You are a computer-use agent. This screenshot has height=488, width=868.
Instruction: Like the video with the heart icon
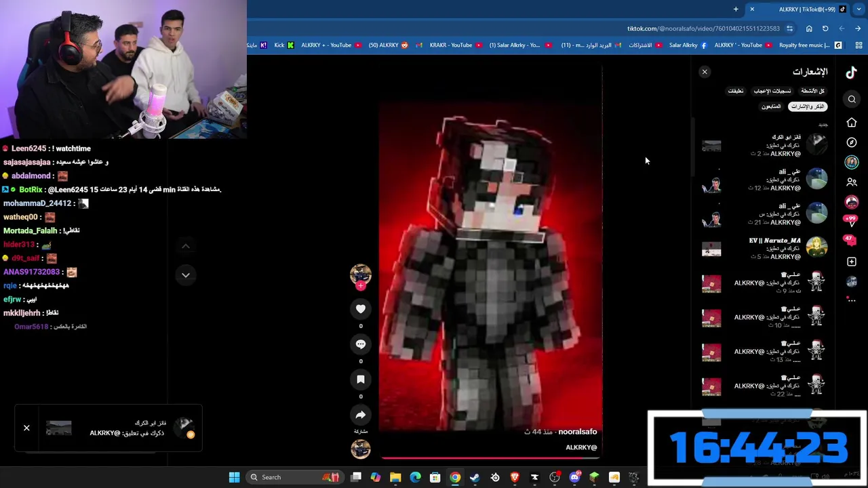click(361, 309)
